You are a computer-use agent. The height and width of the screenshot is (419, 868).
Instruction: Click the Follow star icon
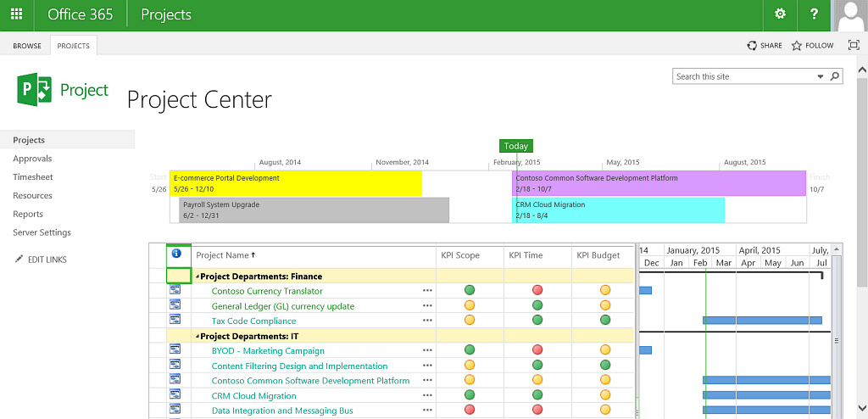point(797,46)
